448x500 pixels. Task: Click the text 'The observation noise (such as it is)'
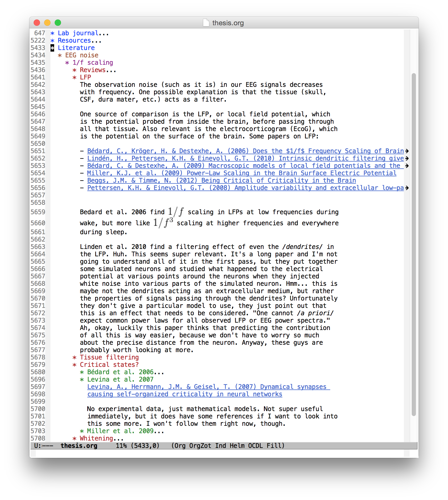(x=147, y=85)
